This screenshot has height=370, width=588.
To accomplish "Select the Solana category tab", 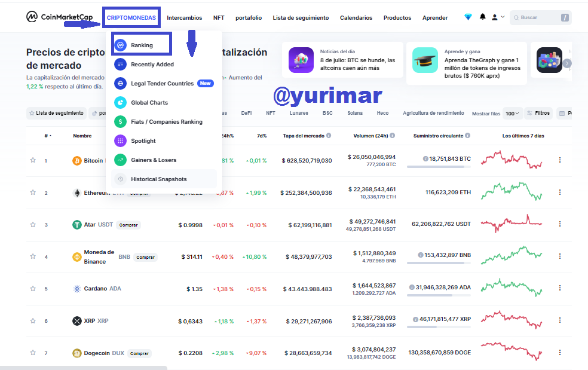I will tap(355, 113).
